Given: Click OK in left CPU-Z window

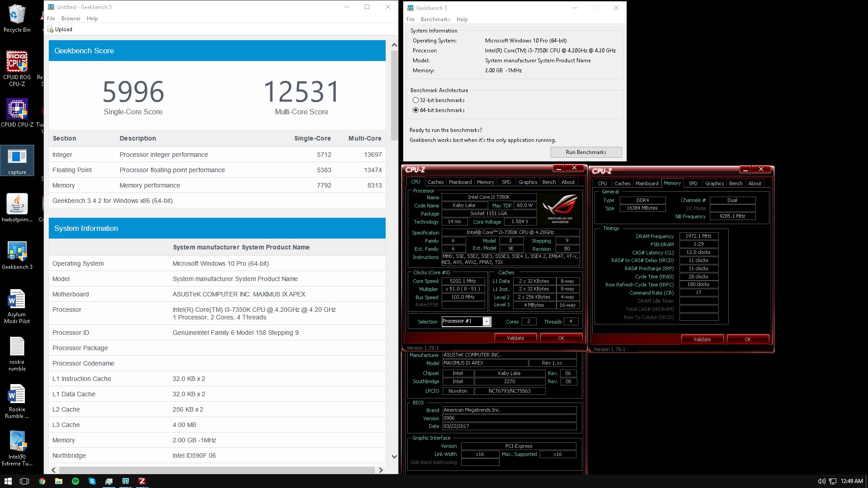Looking at the screenshot, I should pyautogui.click(x=561, y=338).
